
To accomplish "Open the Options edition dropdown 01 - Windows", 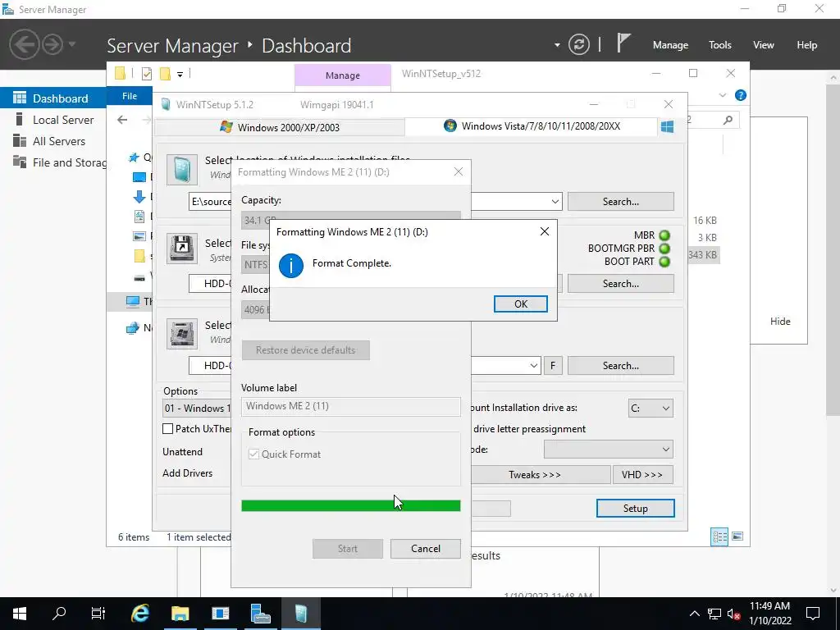I will coord(196,409).
